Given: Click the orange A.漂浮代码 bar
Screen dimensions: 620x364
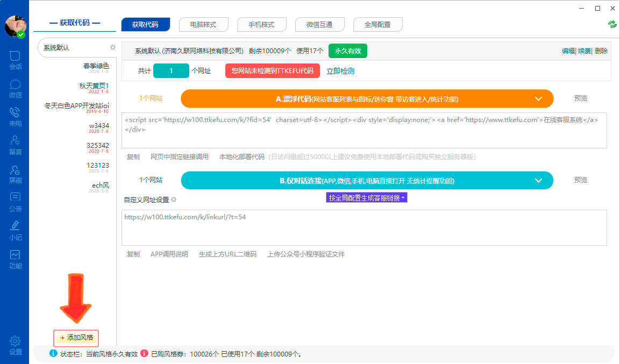Looking at the screenshot, I should click(367, 99).
